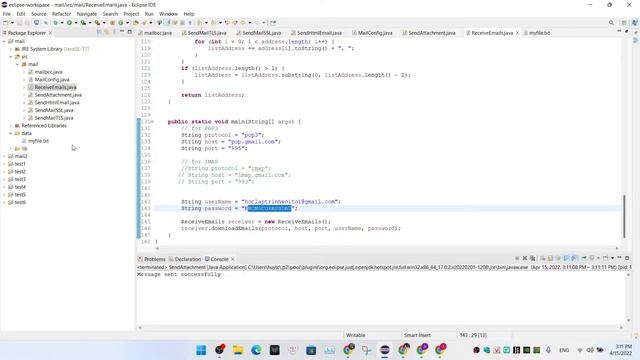
Task: Open File Explorer from taskbar
Action: point(238,350)
